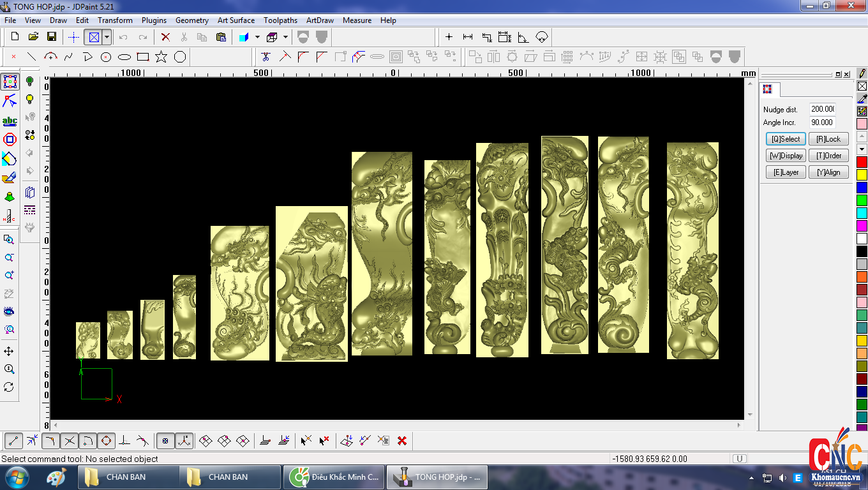Click the pan move arrows tool
The image size is (868, 490).
[9, 352]
